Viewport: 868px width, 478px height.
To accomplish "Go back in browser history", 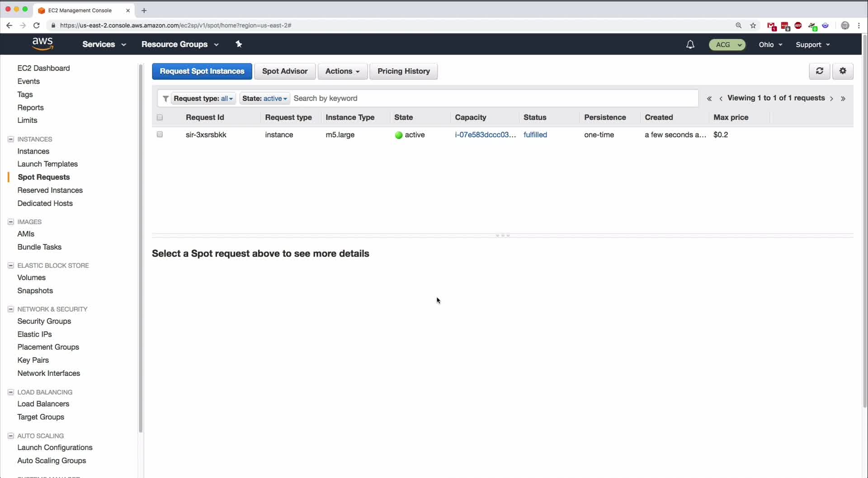I will pyautogui.click(x=9, y=25).
